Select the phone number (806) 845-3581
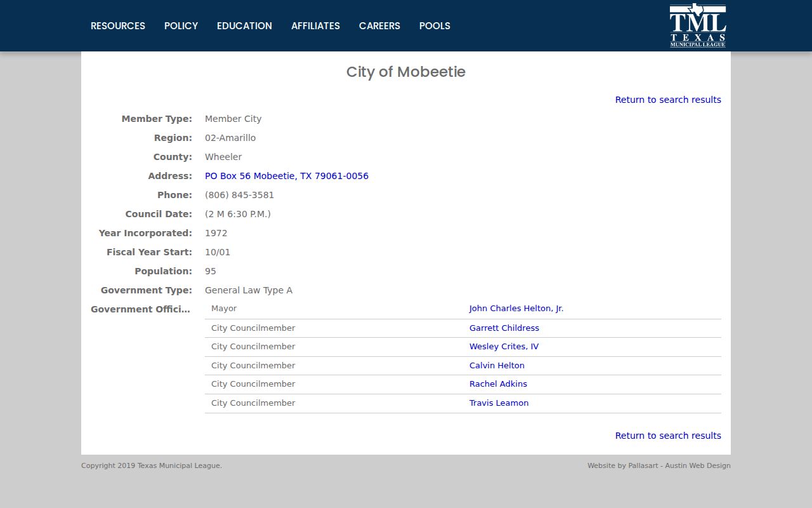 click(x=239, y=195)
